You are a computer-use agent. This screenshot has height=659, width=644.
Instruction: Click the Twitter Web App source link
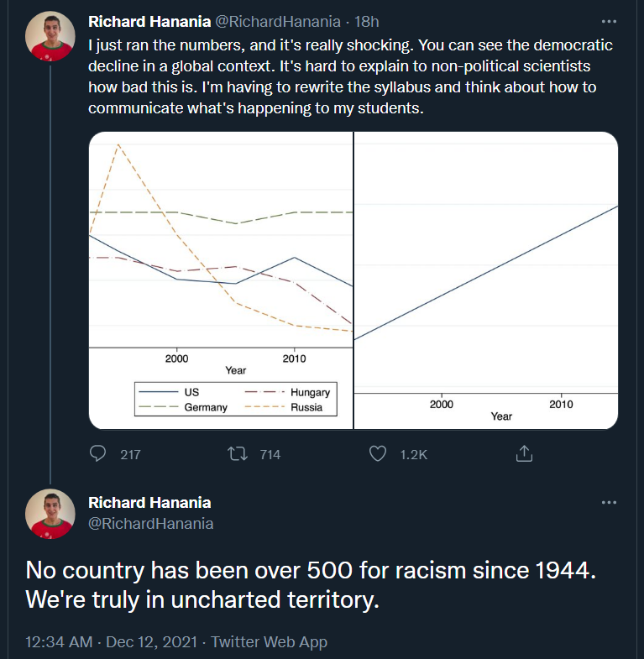269,641
